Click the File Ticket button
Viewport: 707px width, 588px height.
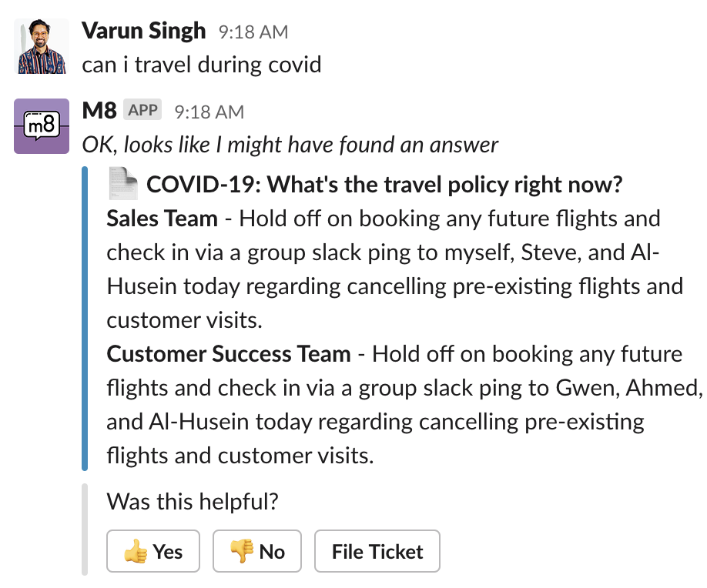[377, 551]
